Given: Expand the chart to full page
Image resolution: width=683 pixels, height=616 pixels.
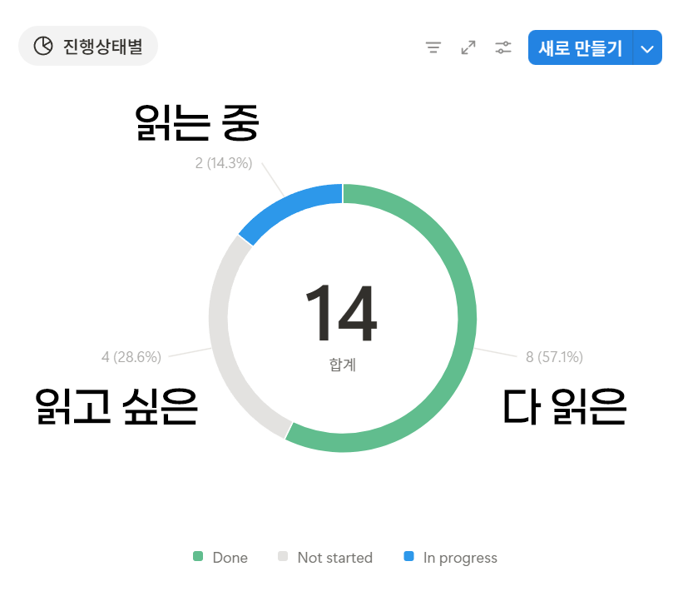Looking at the screenshot, I should coord(468,47).
